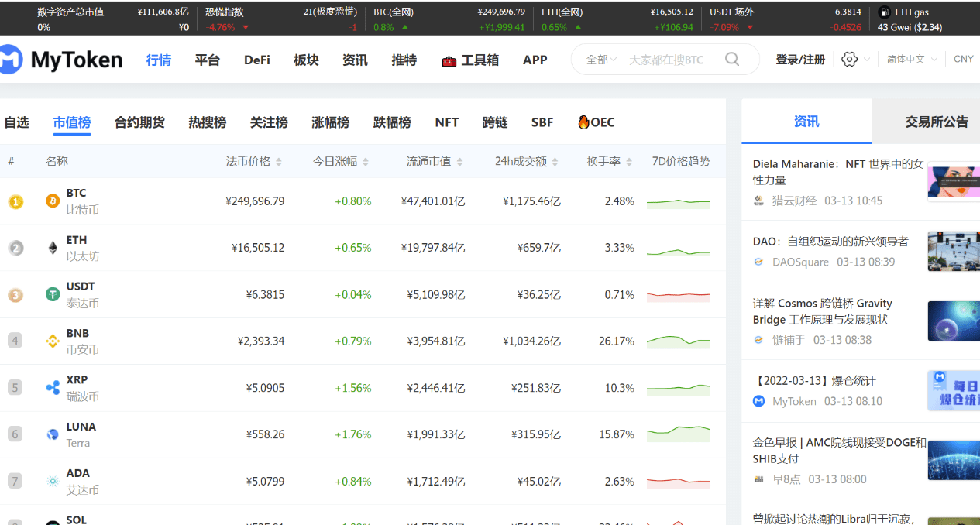Click the 登录/注册 link
The width and height of the screenshot is (980, 525).
tap(799, 59)
